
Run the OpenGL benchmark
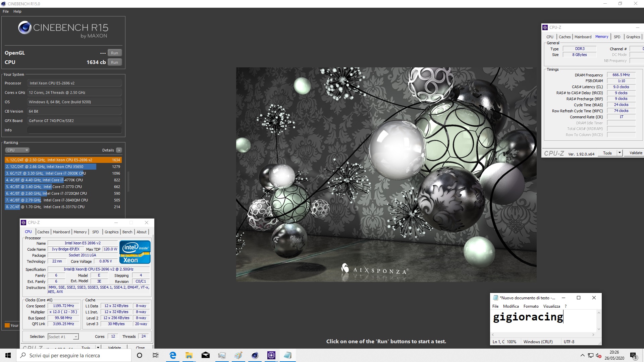coord(114,53)
